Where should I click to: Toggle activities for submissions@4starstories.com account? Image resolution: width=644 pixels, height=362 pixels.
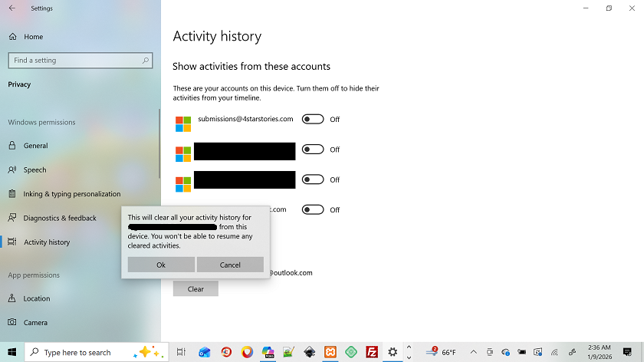point(313,120)
